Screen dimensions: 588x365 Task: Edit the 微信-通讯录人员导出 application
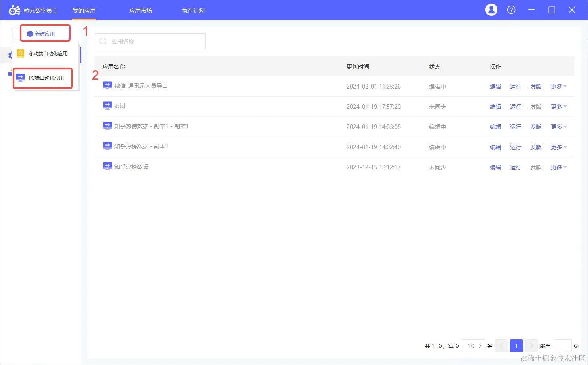click(x=495, y=87)
